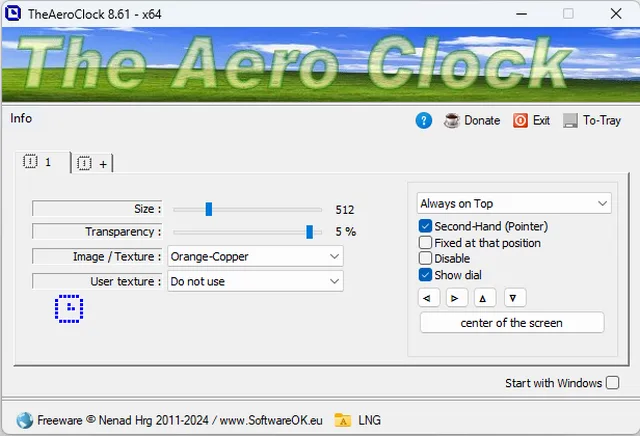Open help via blue question mark icon
640x436 pixels.
click(x=424, y=120)
